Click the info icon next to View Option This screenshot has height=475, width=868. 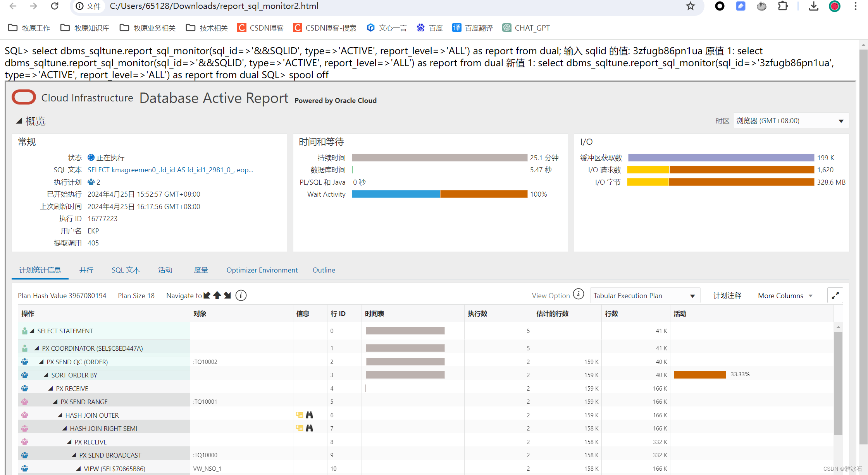578,294
